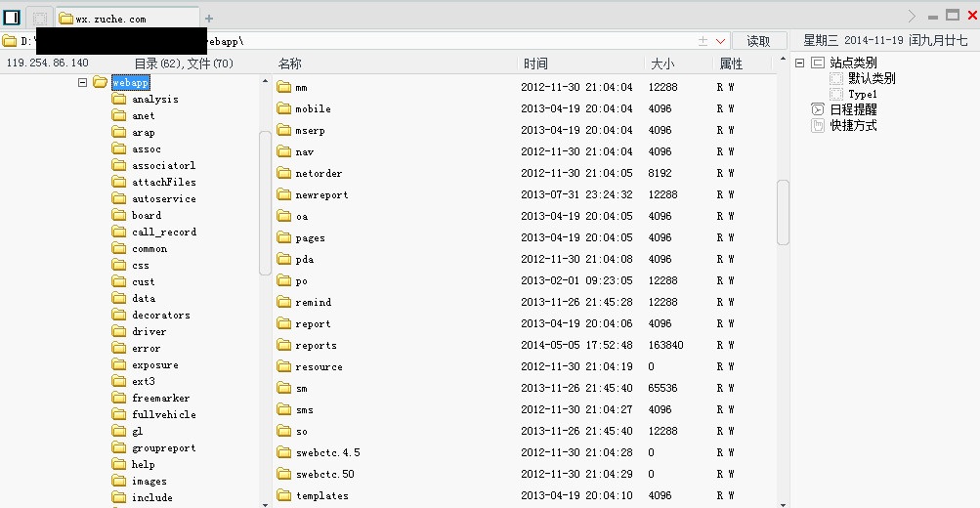The image size is (980, 508).
Task: Select 站点类别 in right panel
Action: 853,63
